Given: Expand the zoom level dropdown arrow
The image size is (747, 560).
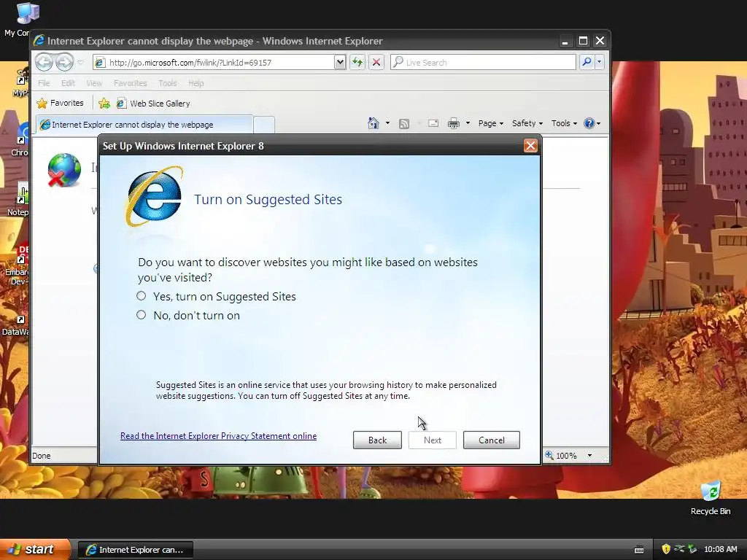Looking at the screenshot, I should (589, 456).
